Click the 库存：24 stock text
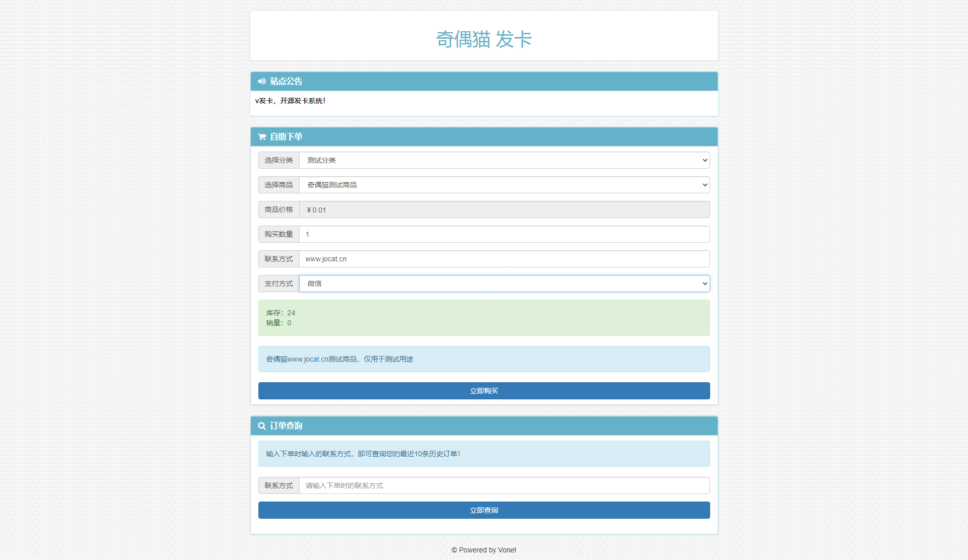Viewport: 968px width, 560px height. 281,313
